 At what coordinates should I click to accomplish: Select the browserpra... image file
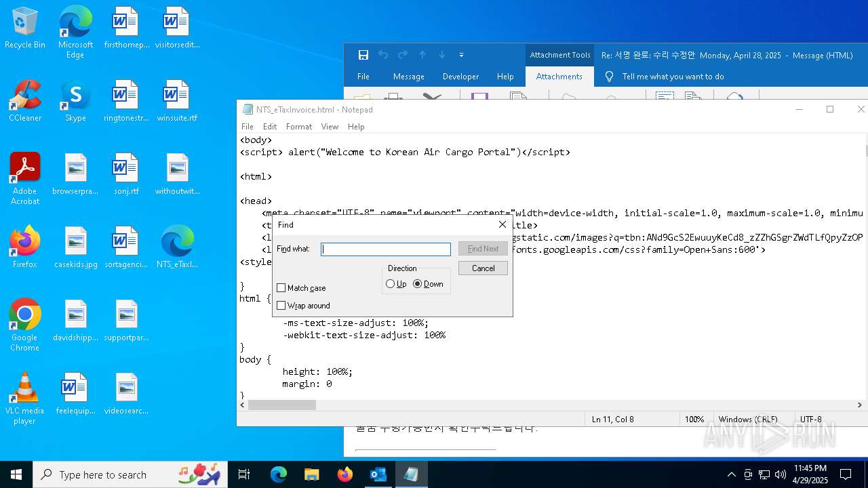coord(75,174)
